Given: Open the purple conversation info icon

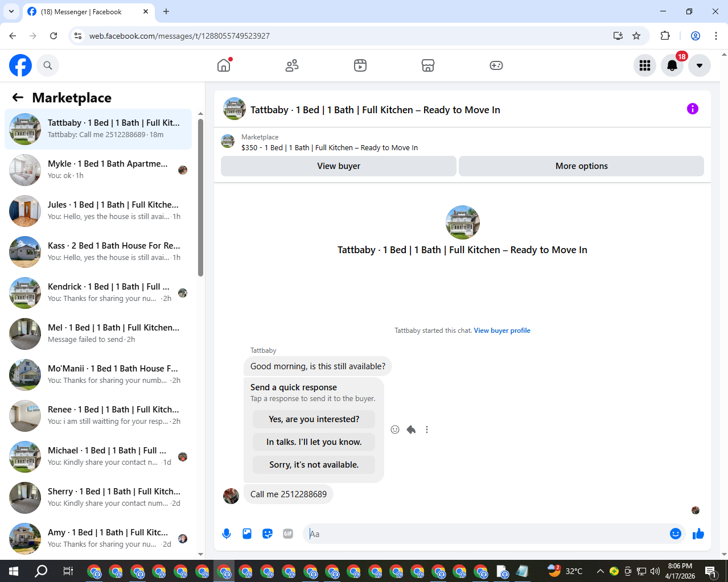Looking at the screenshot, I should coord(693,109).
